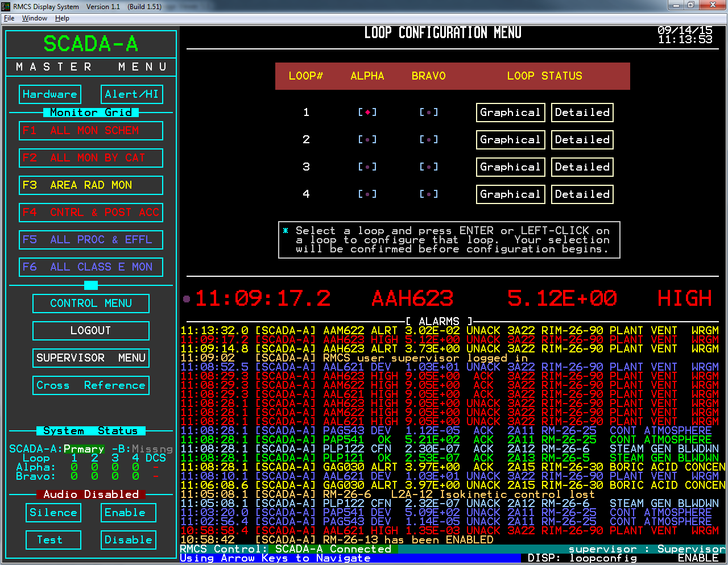Open Graphical status for Loop 4
Viewport: 728px width, 565px height.
(511, 194)
